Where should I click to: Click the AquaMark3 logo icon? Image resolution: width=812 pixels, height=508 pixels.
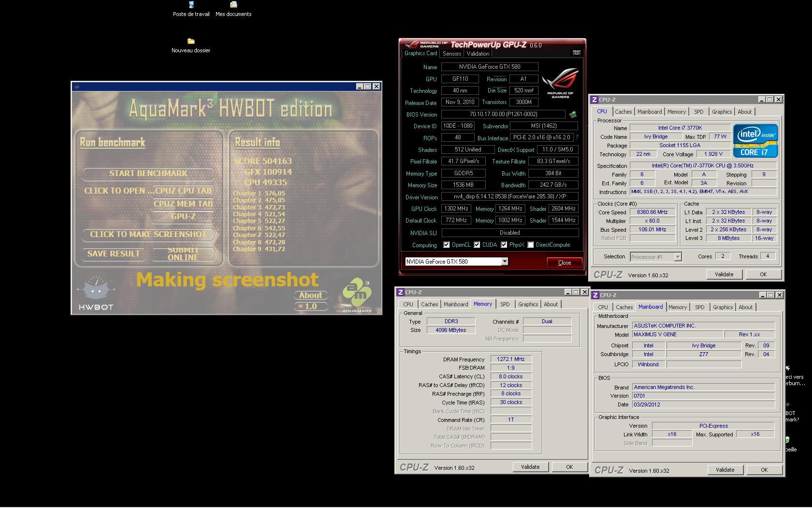tap(357, 295)
